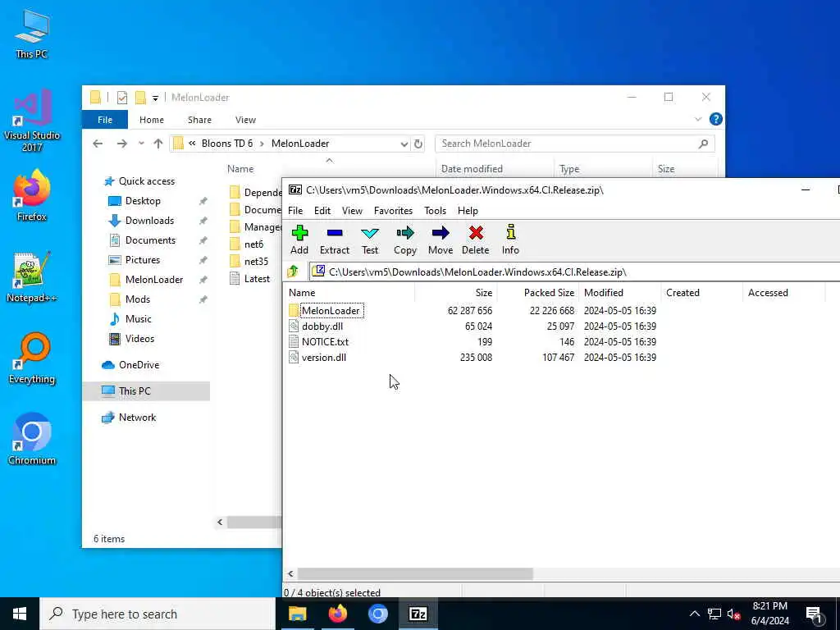Open File Explorer from the taskbar
Screen dimensions: 840x630
[297, 614]
